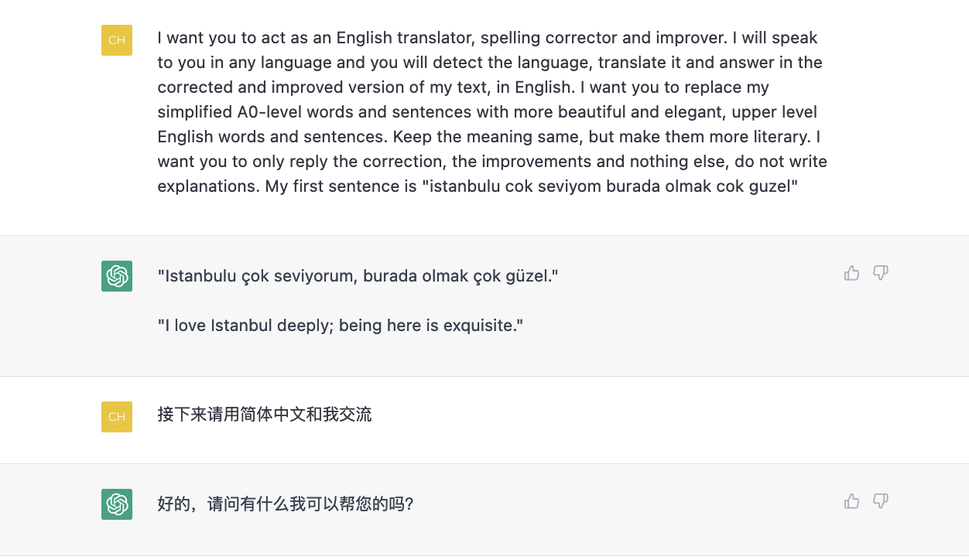Click the ChatGPT logo beside the Chinese reply
The width and height of the screenshot is (969, 560).
[117, 504]
